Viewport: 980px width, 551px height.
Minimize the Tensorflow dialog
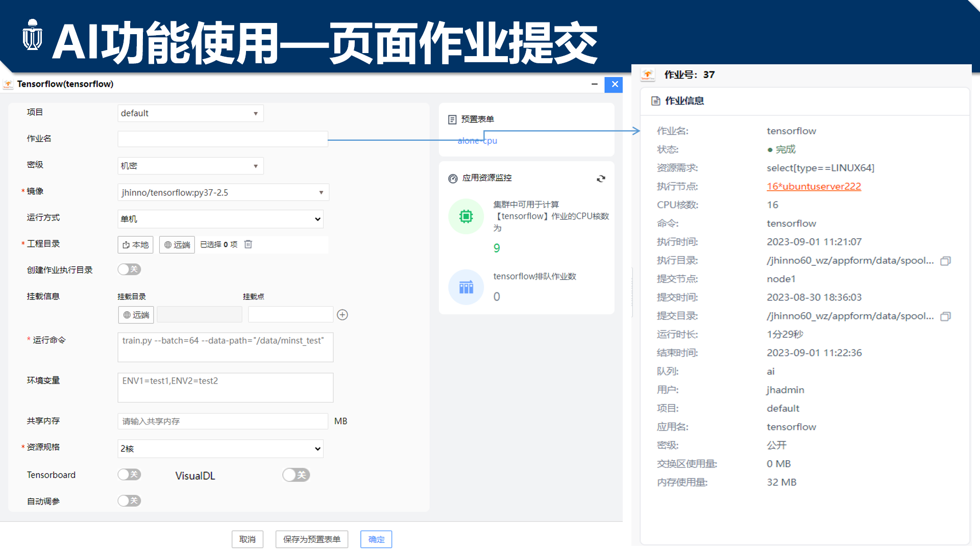pyautogui.click(x=595, y=84)
